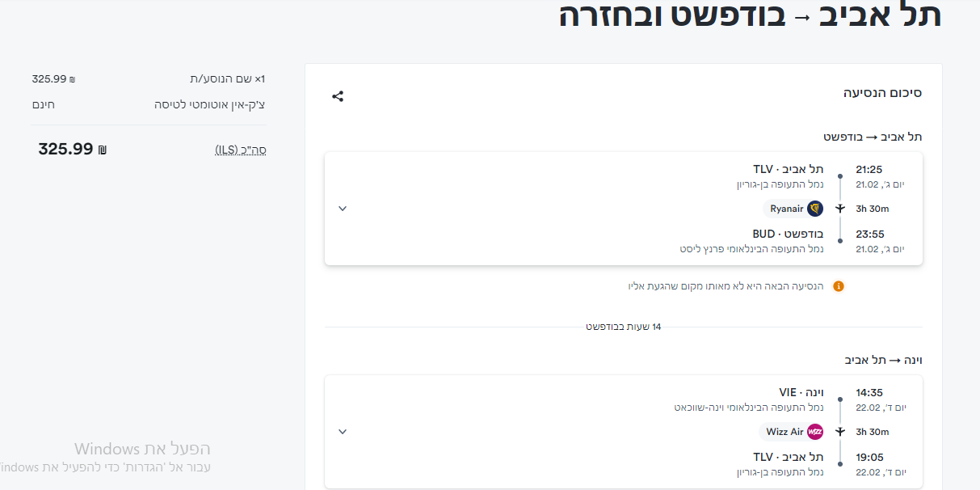
Task: Expand Tel Aviv to Budapest flight details
Action: [343, 209]
